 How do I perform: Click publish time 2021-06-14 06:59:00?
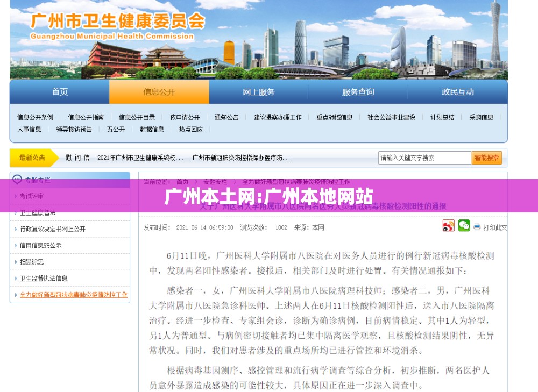pos(204,227)
